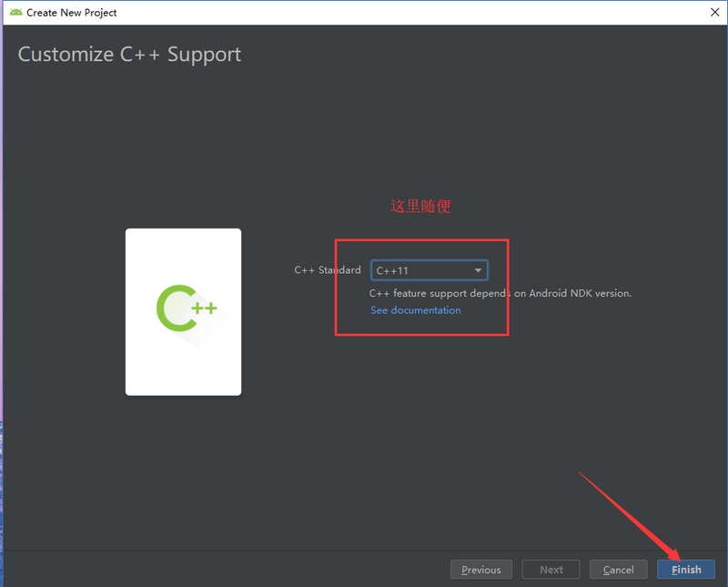Click the 'C++ Standard' label
728x587 pixels.
click(x=328, y=270)
